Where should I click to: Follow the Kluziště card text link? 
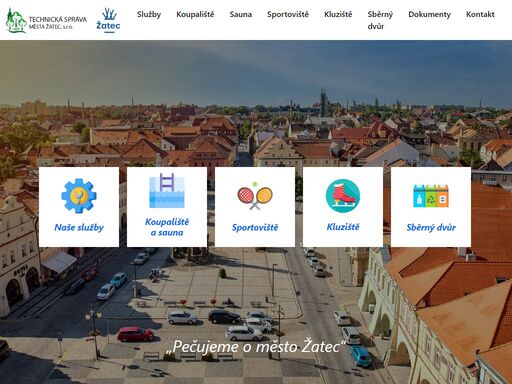343,227
